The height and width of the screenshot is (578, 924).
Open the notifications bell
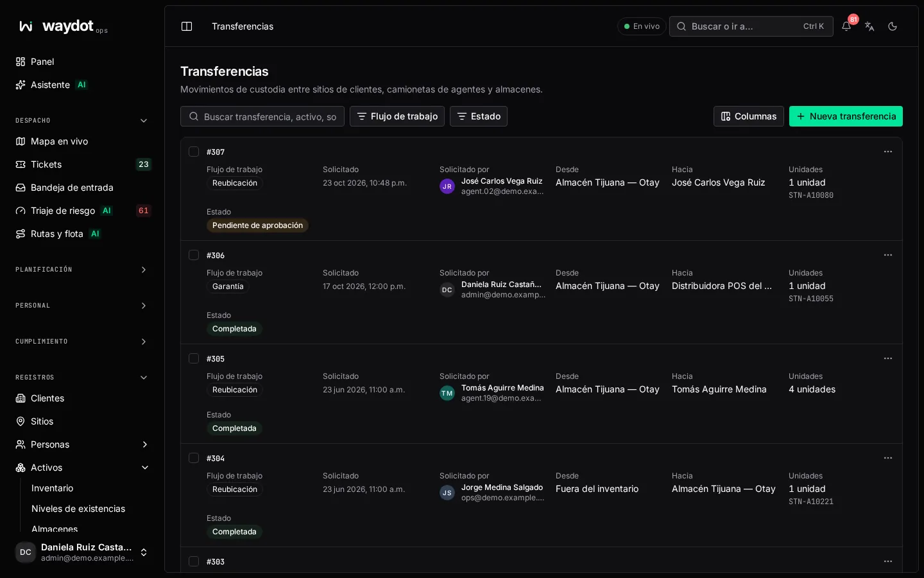[846, 26]
